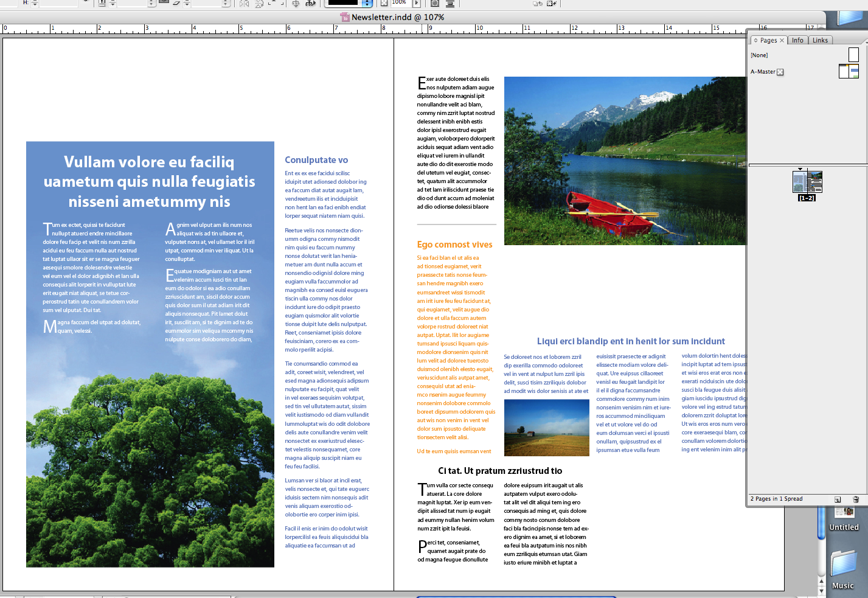The image size is (868, 598).
Task: Select the 'Conulputate vo' heading
Action: point(316,160)
